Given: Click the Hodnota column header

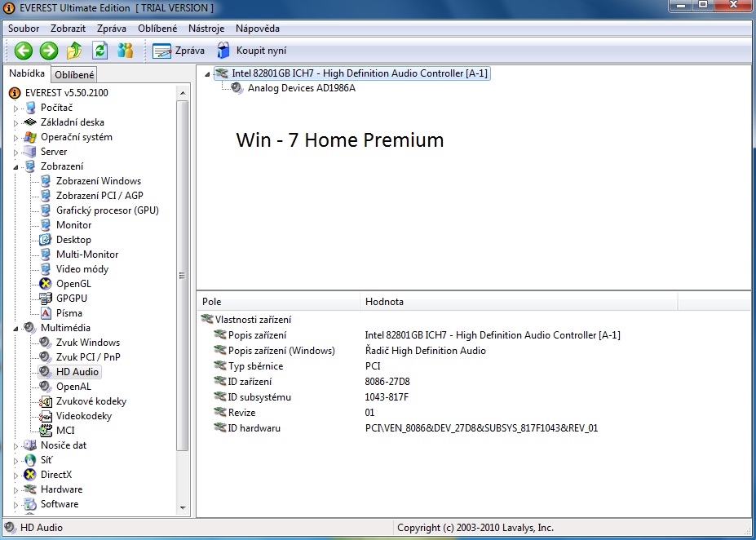Looking at the screenshot, I should [x=519, y=302].
